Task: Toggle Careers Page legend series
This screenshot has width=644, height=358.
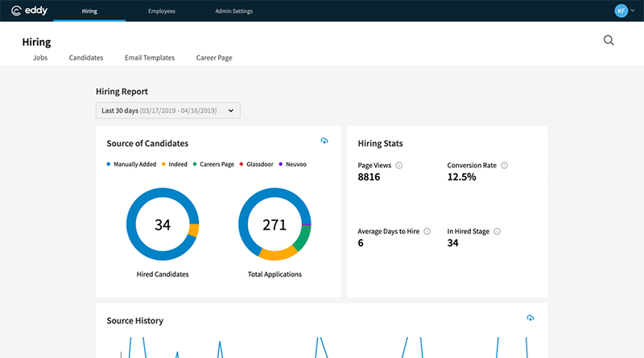Action: pos(216,164)
